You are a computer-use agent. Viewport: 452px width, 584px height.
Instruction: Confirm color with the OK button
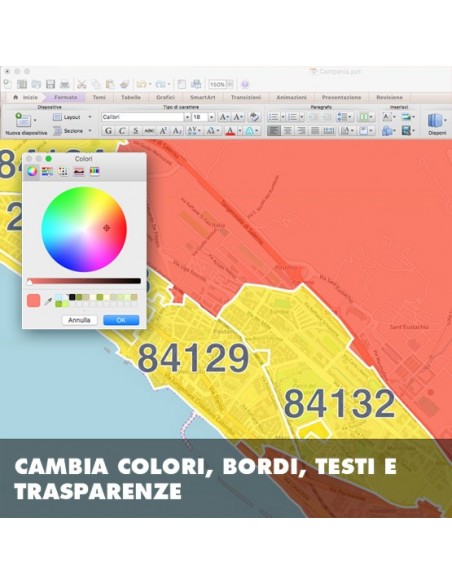[x=121, y=320]
